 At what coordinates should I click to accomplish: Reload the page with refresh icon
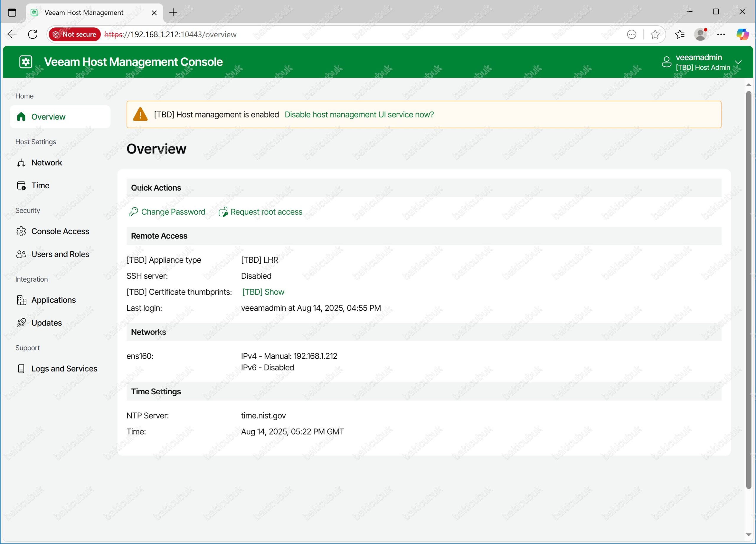pos(33,34)
